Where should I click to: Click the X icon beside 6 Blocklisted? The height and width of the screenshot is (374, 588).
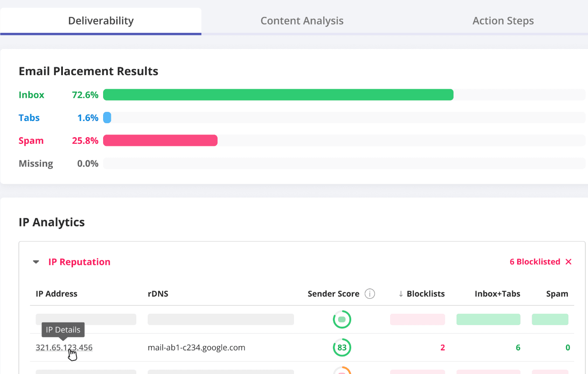pyautogui.click(x=568, y=262)
